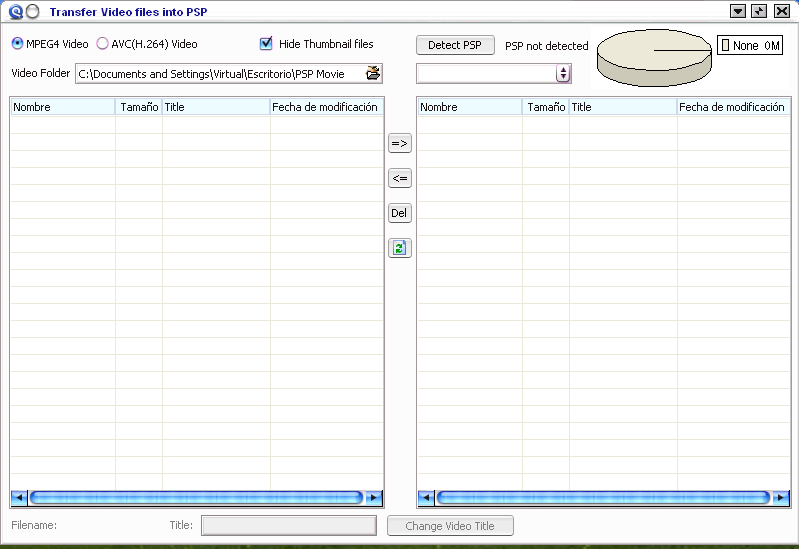Uncheck Hide Thumbnail files checkbox
This screenshot has height=549, width=799.
[266, 44]
